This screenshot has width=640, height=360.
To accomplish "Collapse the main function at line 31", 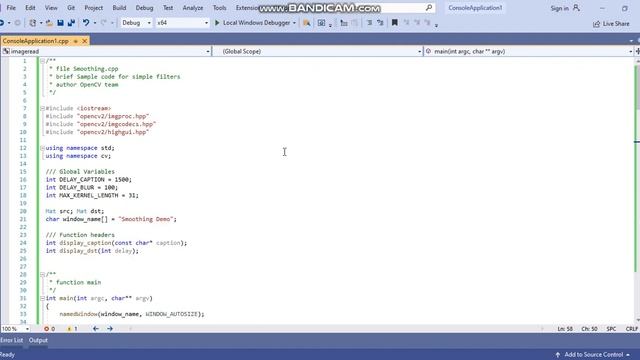I will tap(42, 298).
